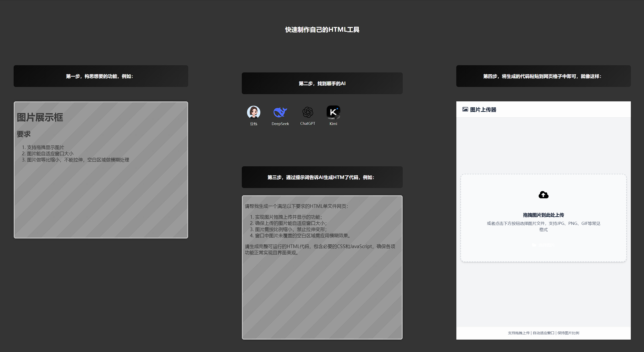
Task: Click the page title 快速制作自己的HTML工具
Action: pyautogui.click(x=322, y=30)
